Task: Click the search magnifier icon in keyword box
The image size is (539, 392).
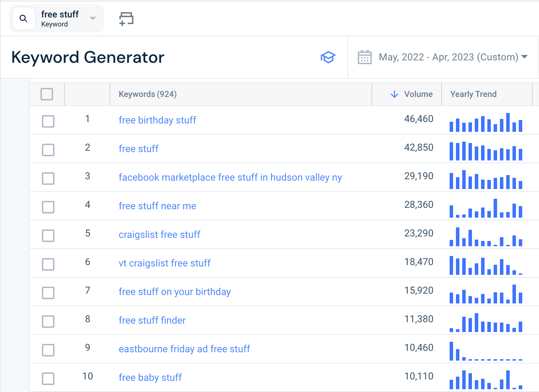Action: (x=23, y=18)
